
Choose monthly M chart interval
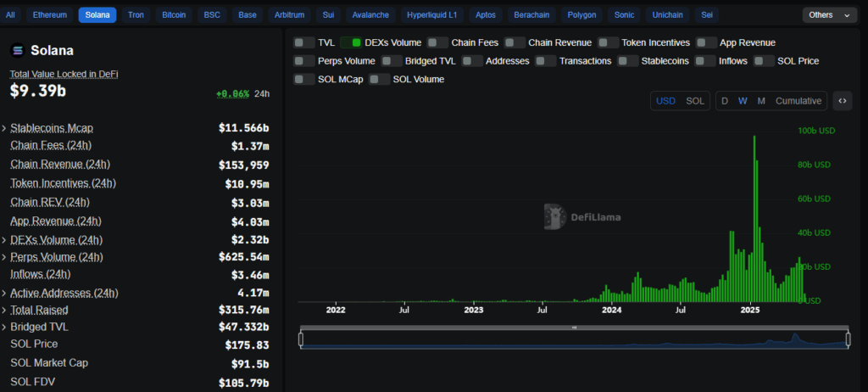pyautogui.click(x=761, y=101)
